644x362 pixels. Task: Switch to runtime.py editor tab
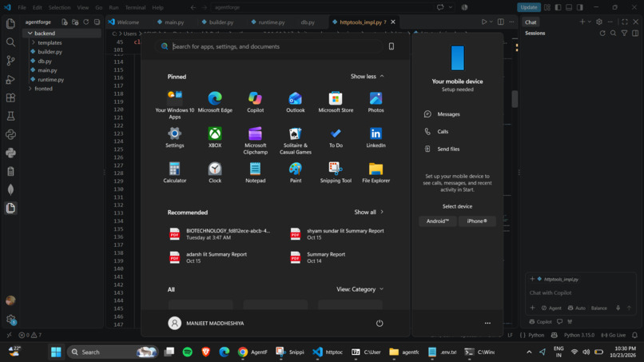(268, 22)
